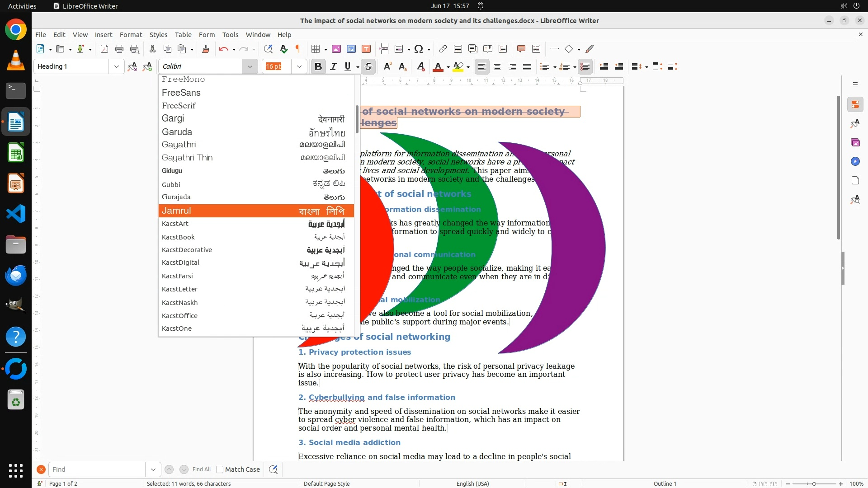The height and width of the screenshot is (488, 868).
Task: Click the zoom slider in status bar
Action: (x=814, y=483)
